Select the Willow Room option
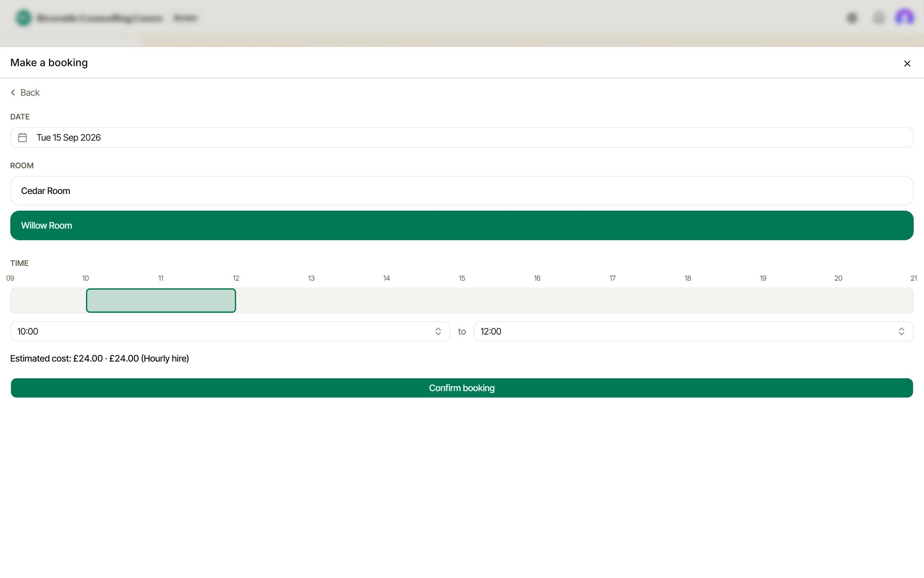Screen dimensions: 924x578 pyautogui.click(x=462, y=225)
